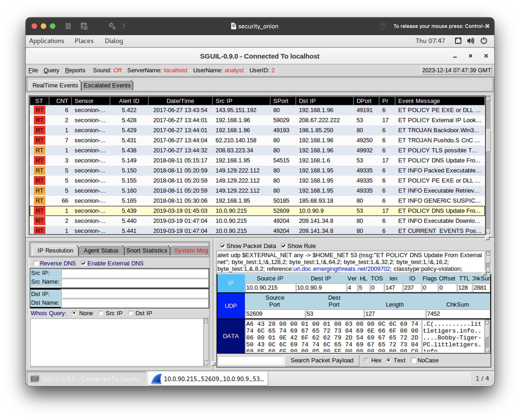
Task: Open the power menu icon
Action: click(x=483, y=41)
